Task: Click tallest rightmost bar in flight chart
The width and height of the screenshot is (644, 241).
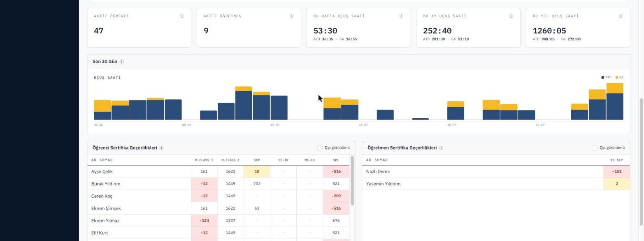Action: tap(615, 101)
